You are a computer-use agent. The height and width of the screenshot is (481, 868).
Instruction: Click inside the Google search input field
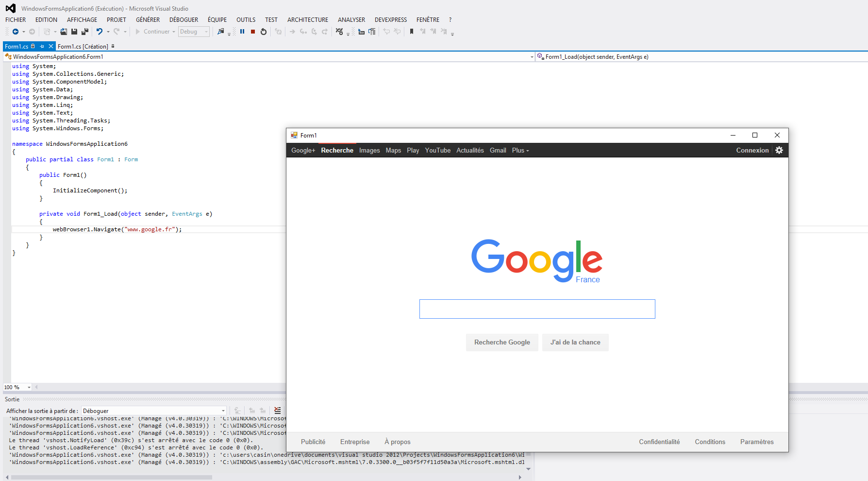click(537, 309)
